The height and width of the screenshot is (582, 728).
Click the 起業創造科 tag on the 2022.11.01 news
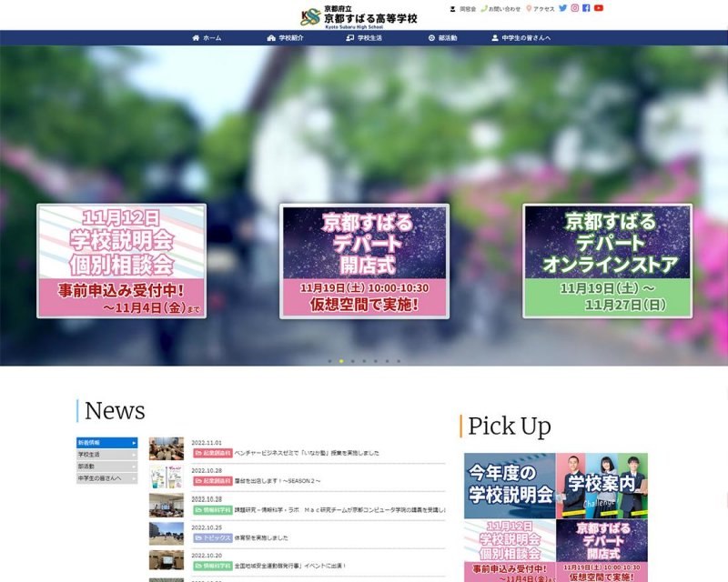211,452
